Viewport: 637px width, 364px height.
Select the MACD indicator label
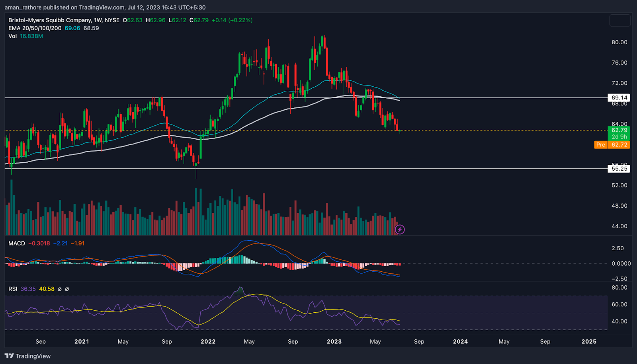[x=17, y=243]
